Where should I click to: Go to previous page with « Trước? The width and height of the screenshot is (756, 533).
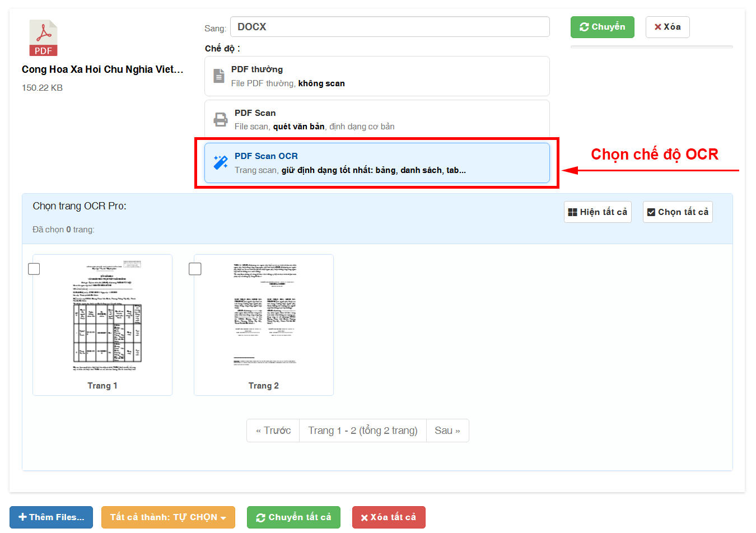[x=273, y=431]
